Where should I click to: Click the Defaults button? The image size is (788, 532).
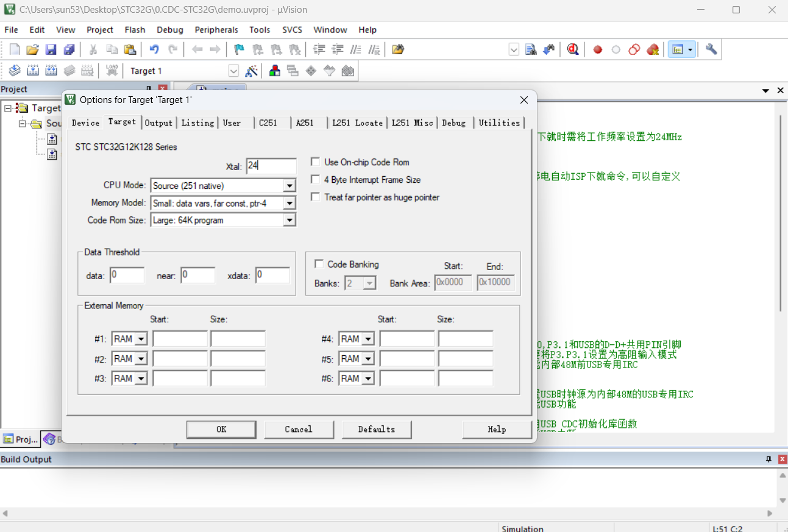(x=376, y=430)
